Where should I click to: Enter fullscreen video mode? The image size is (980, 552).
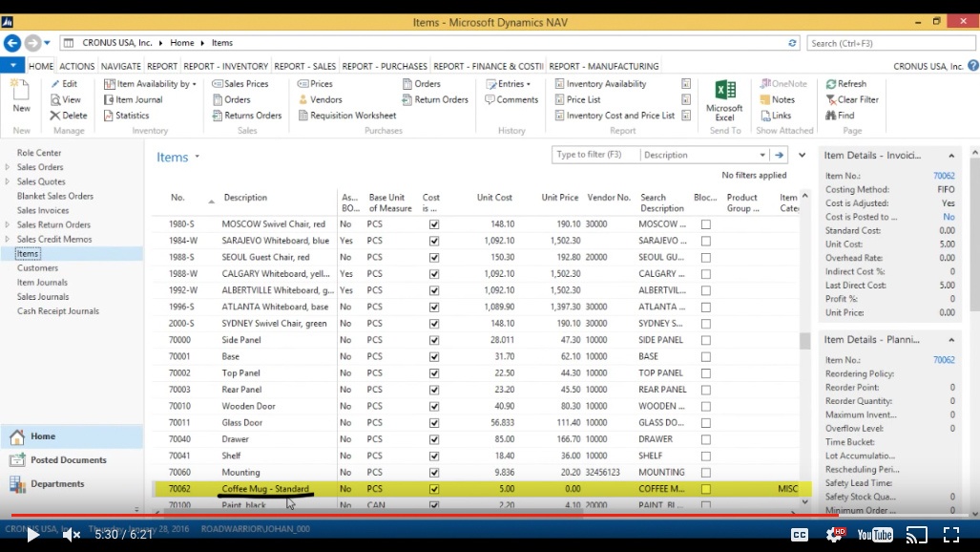coord(951,535)
